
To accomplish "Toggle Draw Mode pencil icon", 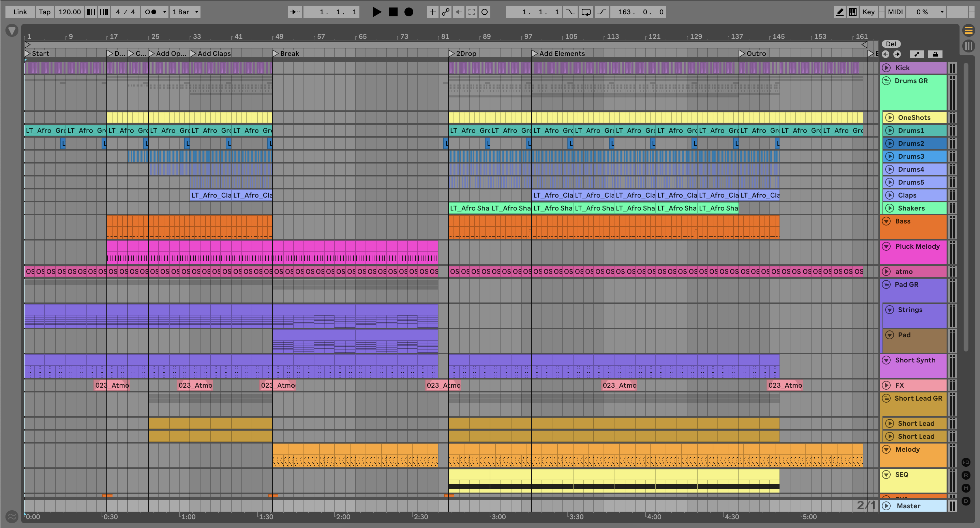I will [840, 12].
